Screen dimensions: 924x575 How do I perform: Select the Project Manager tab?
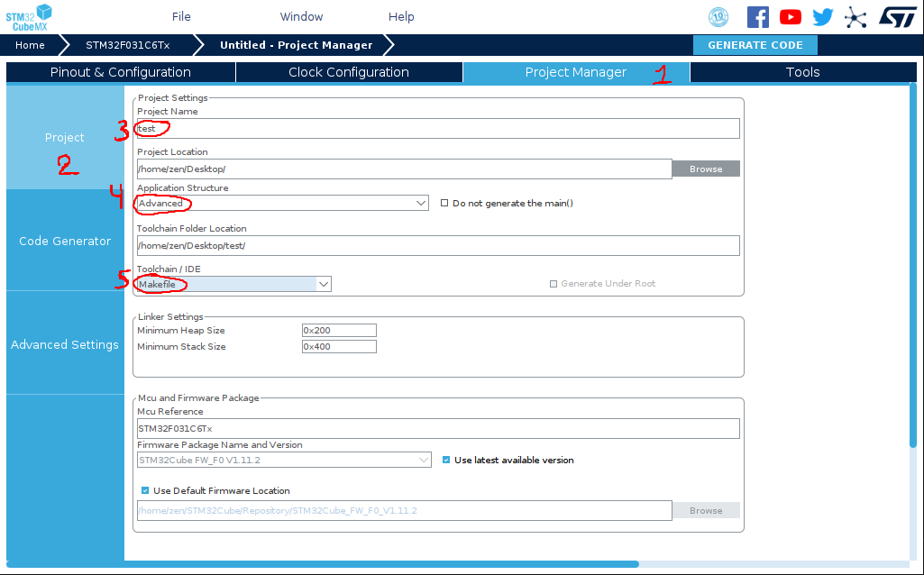tap(576, 72)
